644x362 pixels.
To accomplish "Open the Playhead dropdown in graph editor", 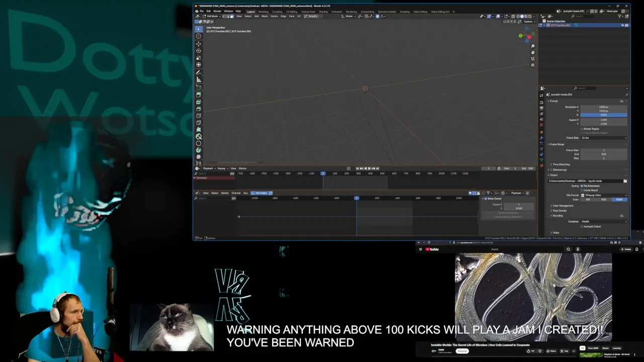I will click(x=518, y=193).
